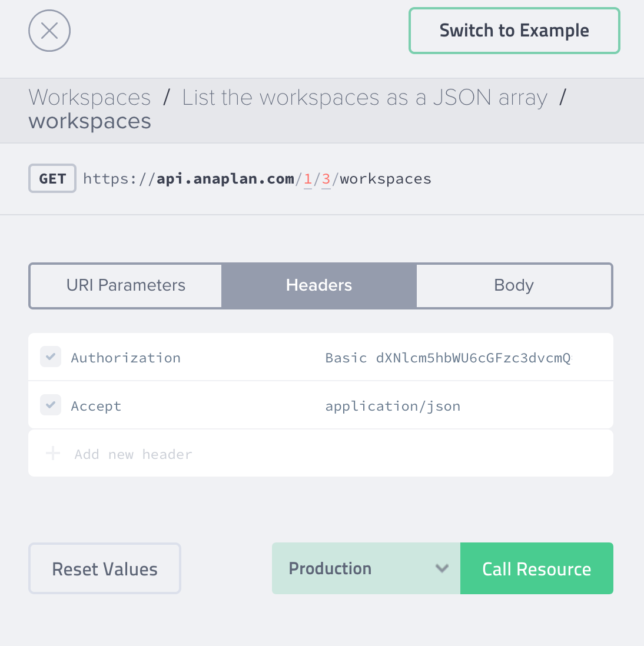Select the Headers tab
Viewport: 644px width, 646px height.
(319, 285)
